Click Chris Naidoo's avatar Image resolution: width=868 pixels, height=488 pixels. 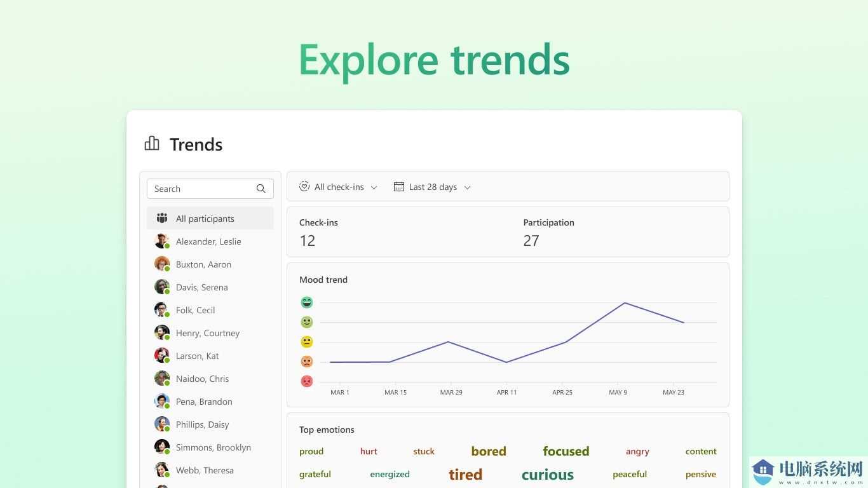click(162, 379)
